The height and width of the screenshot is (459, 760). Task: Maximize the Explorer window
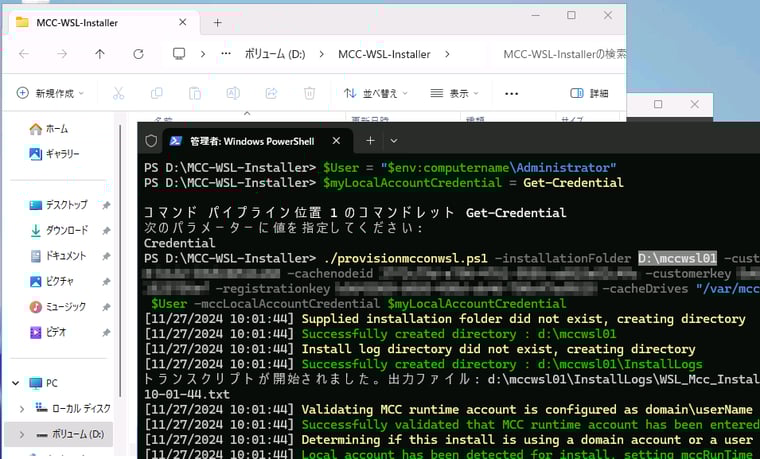click(x=571, y=16)
